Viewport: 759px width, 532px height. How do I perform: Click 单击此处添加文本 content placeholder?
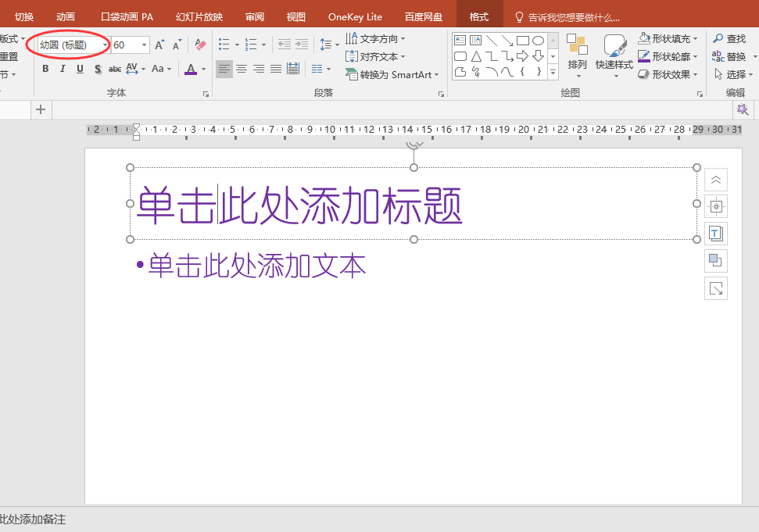click(257, 266)
